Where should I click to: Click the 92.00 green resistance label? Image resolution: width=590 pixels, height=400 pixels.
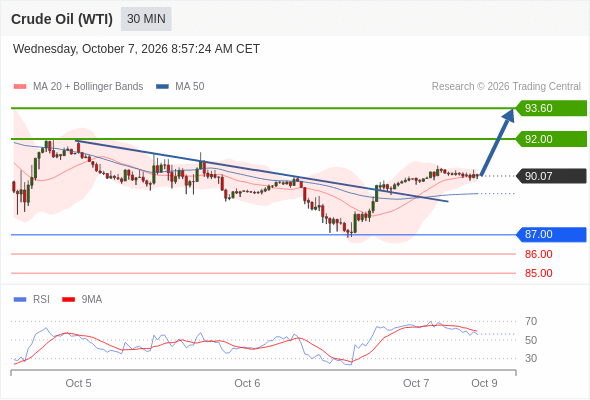[551, 139]
